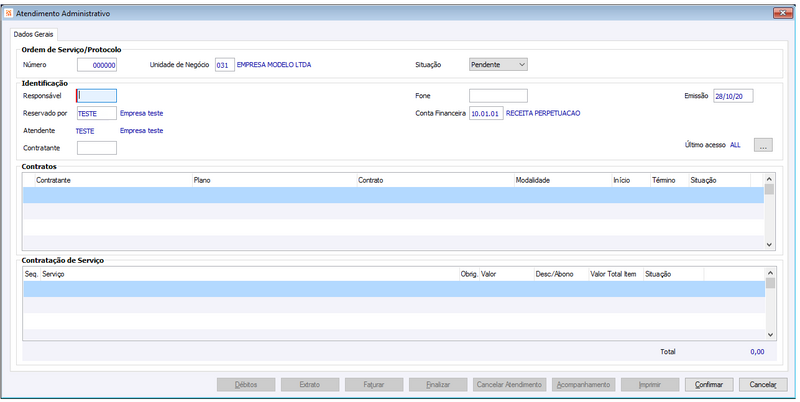
Task: Click the Emissão date field
Action: coord(733,96)
